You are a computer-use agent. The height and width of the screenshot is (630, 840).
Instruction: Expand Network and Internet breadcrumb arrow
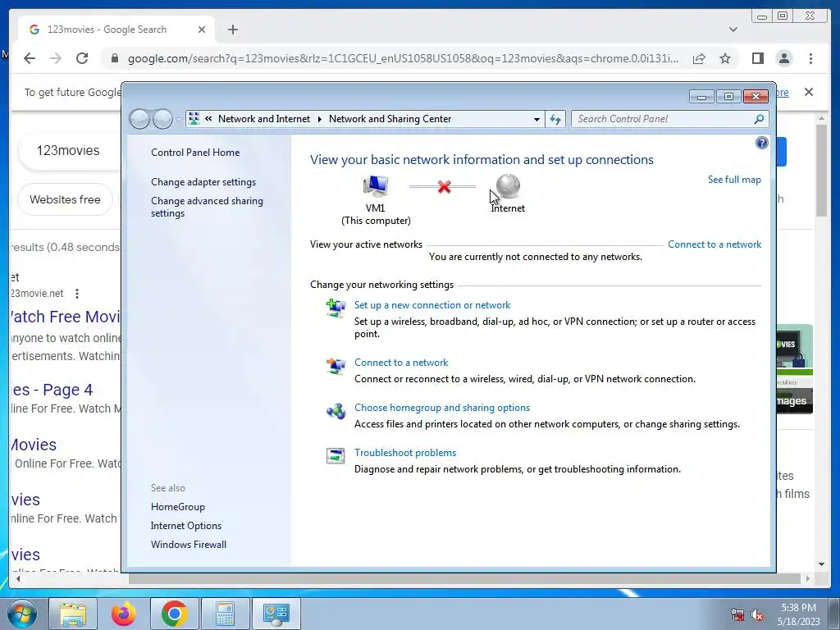[319, 119]
